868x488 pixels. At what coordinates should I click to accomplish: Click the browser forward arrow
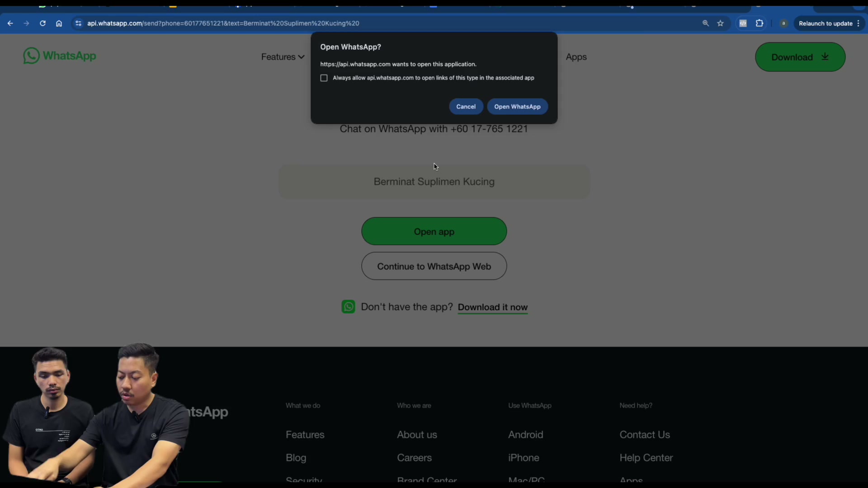(26, 23)
